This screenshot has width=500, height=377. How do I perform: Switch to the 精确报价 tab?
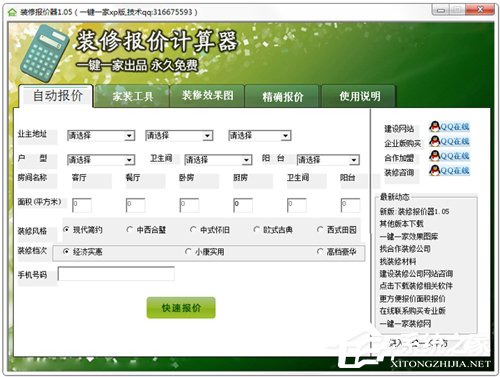[283, 97]
